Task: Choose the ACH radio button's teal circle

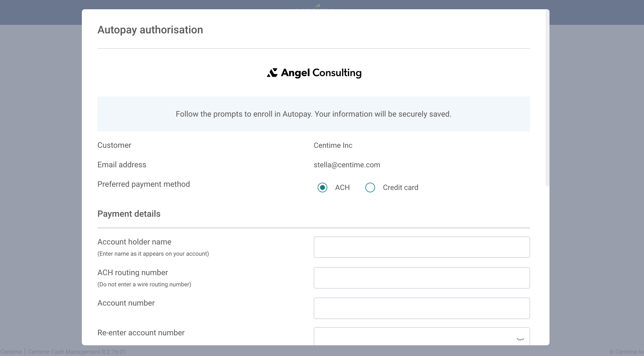Action: coord(322,187)
